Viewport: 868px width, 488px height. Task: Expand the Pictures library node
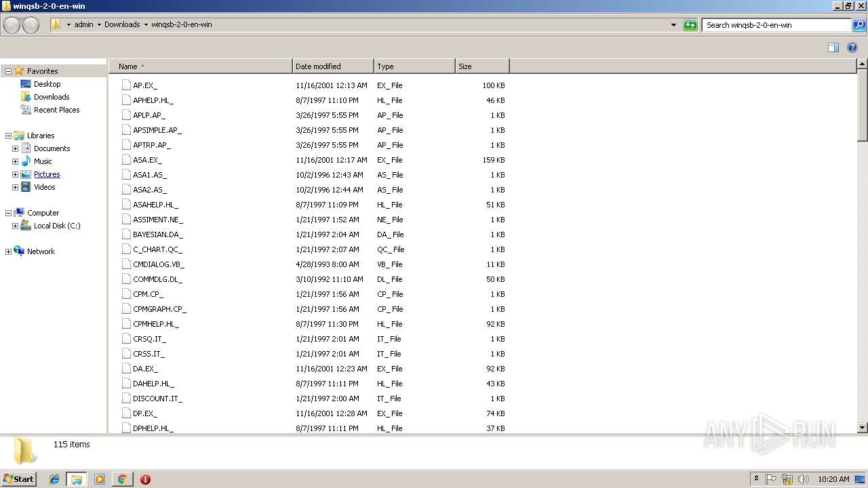point(15,174)
